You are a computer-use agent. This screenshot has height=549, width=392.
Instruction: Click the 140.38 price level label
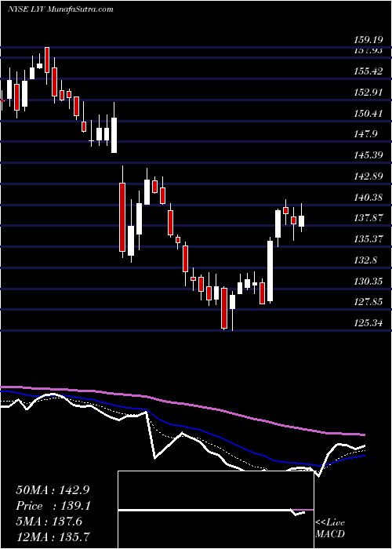point(370,198)
